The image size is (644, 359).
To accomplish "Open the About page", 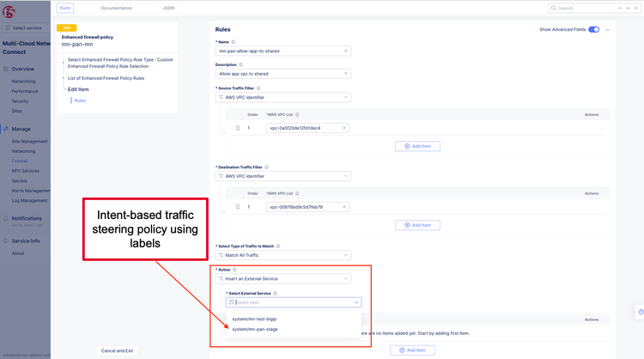I will (18, 253).
